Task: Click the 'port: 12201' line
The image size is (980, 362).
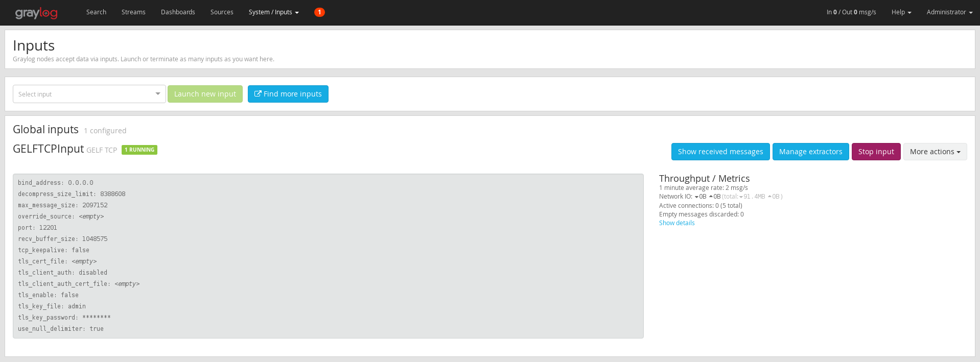Action: pyautogui.click(x=37, y=228)
